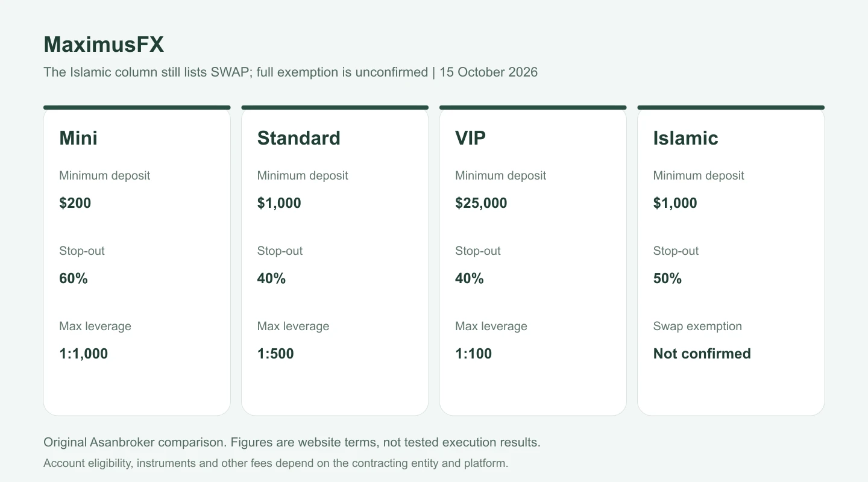Click the VIP card's 40% stop-out value
Screen dimensions: 868x482
tap(470, 278)
